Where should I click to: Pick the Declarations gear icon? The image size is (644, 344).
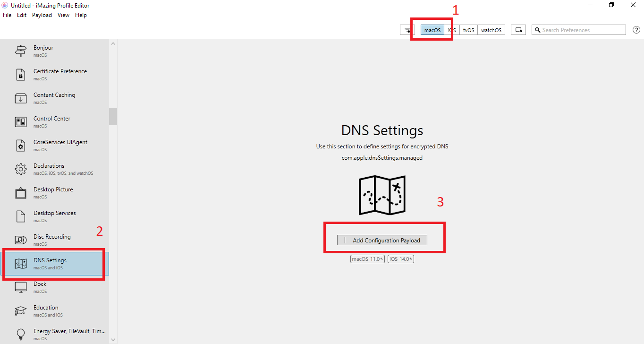pos(21,169)
